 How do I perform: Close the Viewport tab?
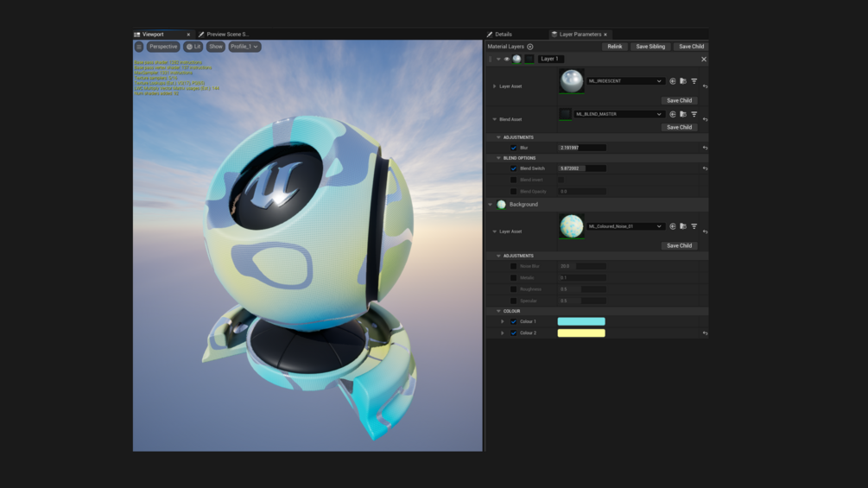click(x=188, y=35)
